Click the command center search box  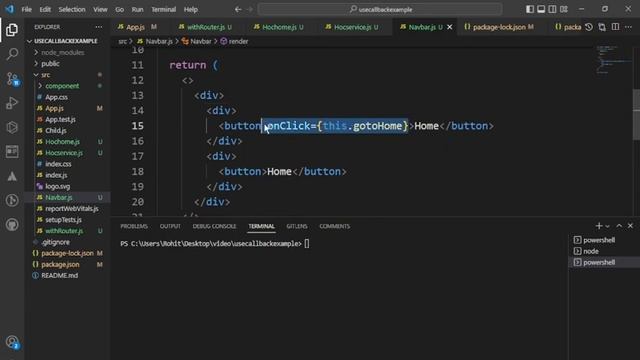[380, 9]
